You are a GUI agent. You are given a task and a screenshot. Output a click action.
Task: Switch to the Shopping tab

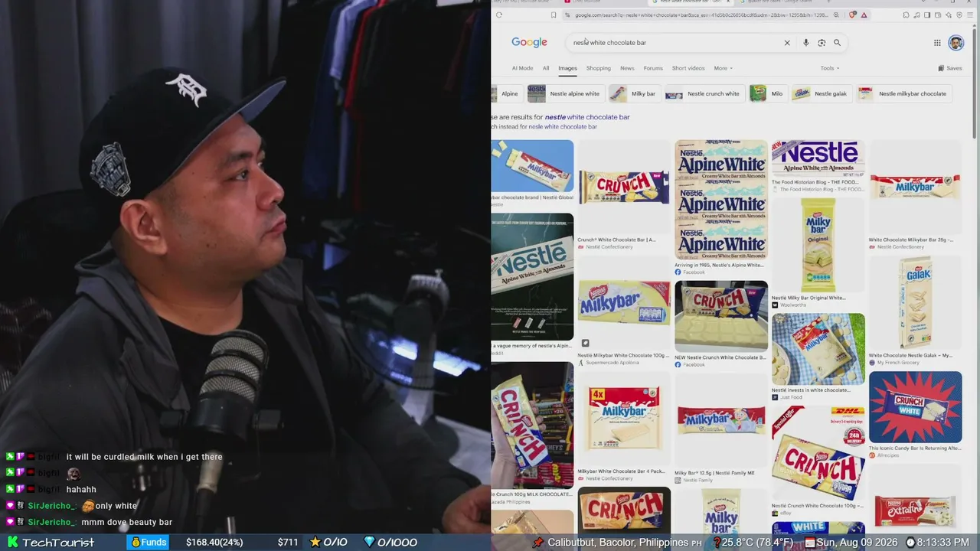tap(599, 68)
